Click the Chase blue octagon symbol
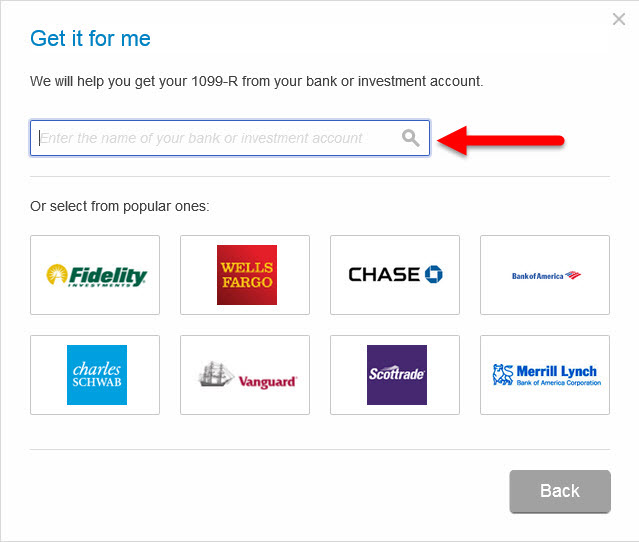 click(x=434, y=274)
